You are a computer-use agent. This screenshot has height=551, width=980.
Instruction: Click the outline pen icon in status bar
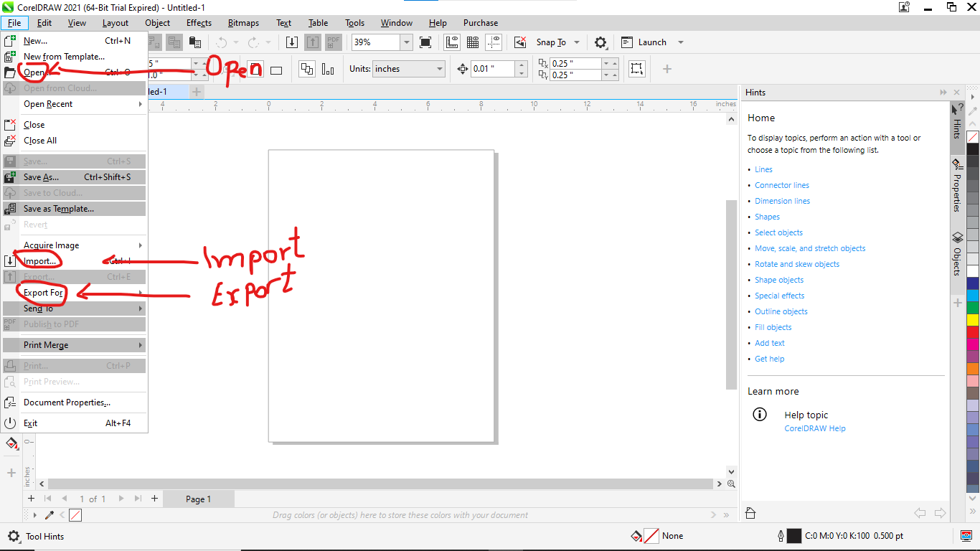coord(780,536)
